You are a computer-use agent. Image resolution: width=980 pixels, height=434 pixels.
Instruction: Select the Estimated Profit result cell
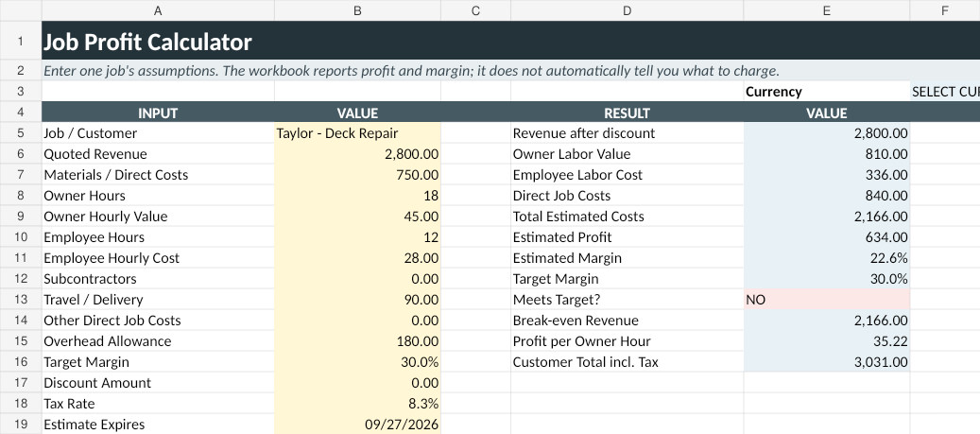826,237
